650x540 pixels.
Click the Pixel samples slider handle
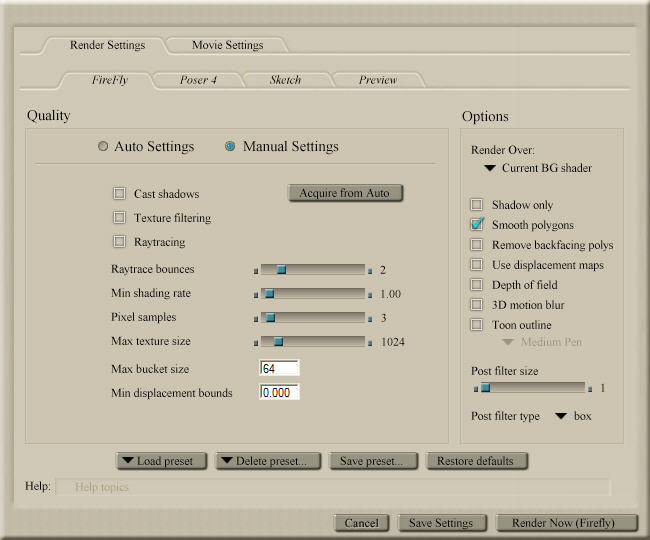coord(270,317)
